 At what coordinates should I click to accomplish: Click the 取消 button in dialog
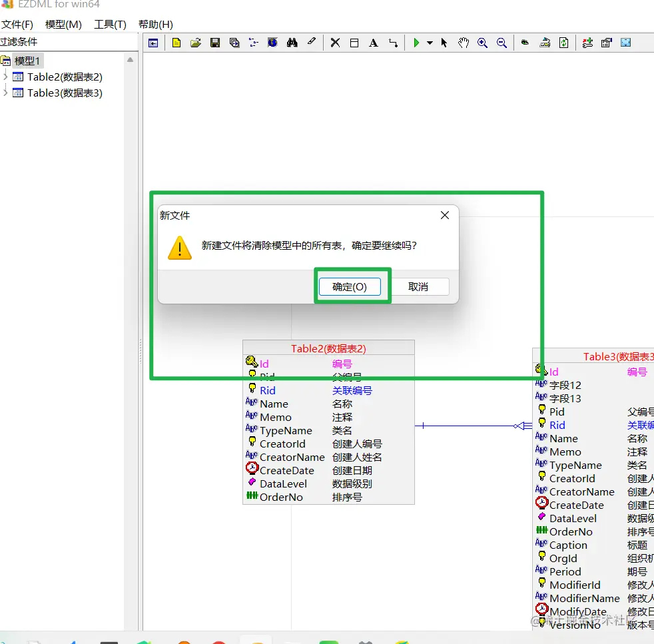(418, 287)
